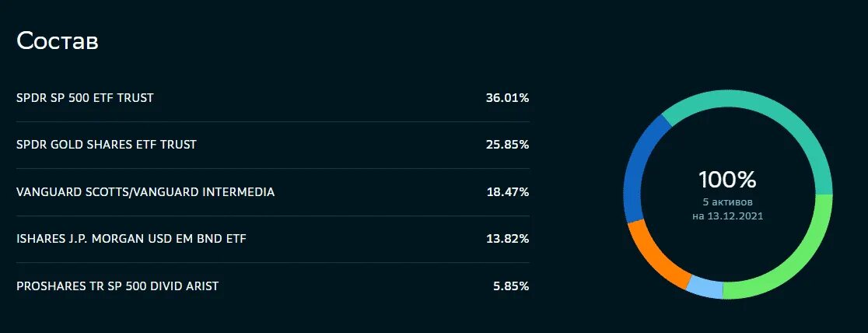Select the light blue donut segment
The width and height of the screenshot is (868, 333).
tap(705, 288)
